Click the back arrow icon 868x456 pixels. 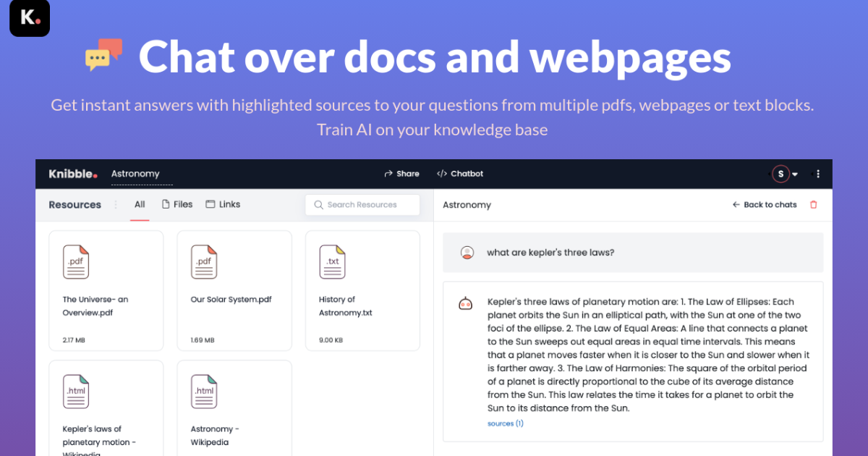(736, 205)
